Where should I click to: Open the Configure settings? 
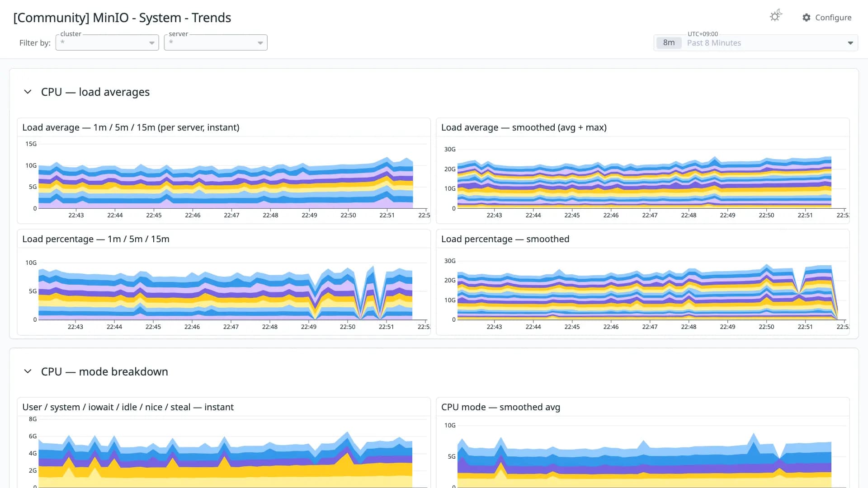tap(827, 18)
